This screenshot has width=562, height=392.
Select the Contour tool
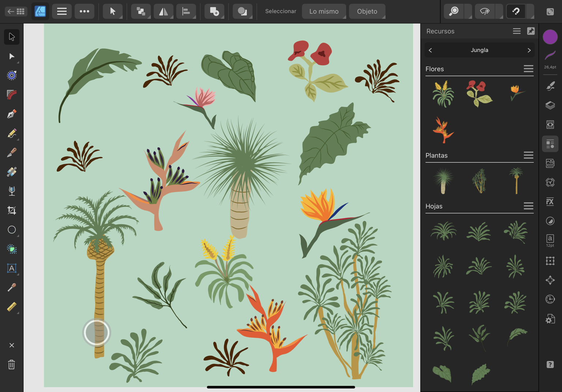[12, 75]
